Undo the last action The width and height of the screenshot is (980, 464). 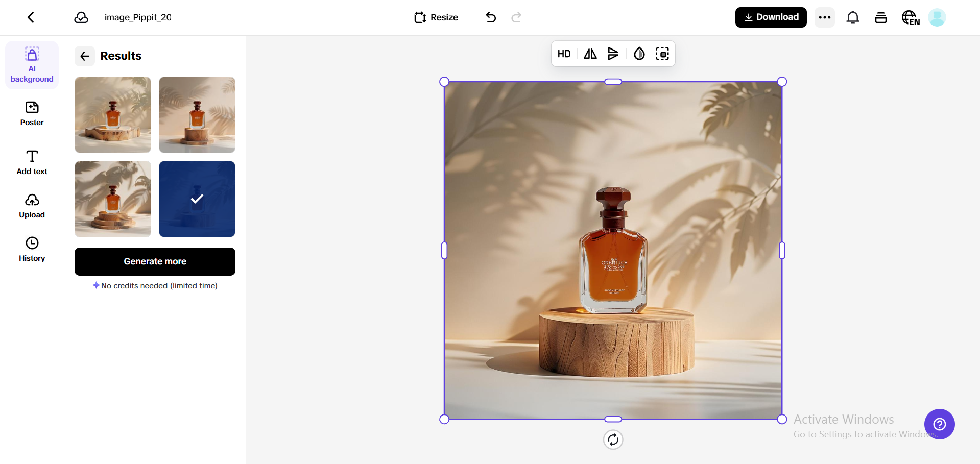point(490,17)
